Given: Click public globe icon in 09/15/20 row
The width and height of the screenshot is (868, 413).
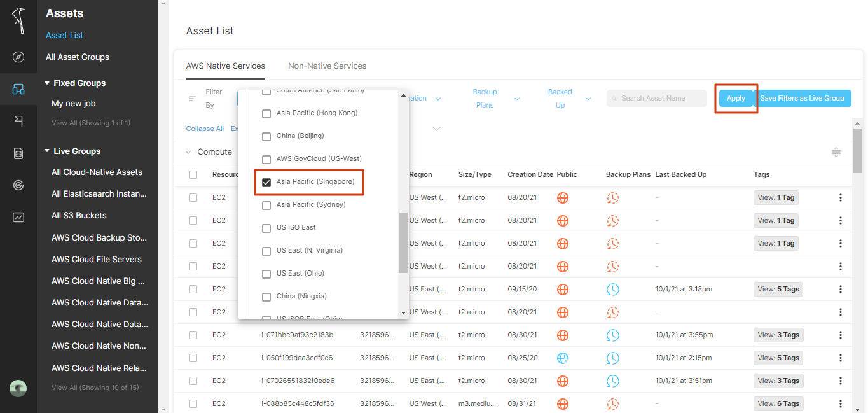Looking at the screenshot, I should click(x=563, y=289).
